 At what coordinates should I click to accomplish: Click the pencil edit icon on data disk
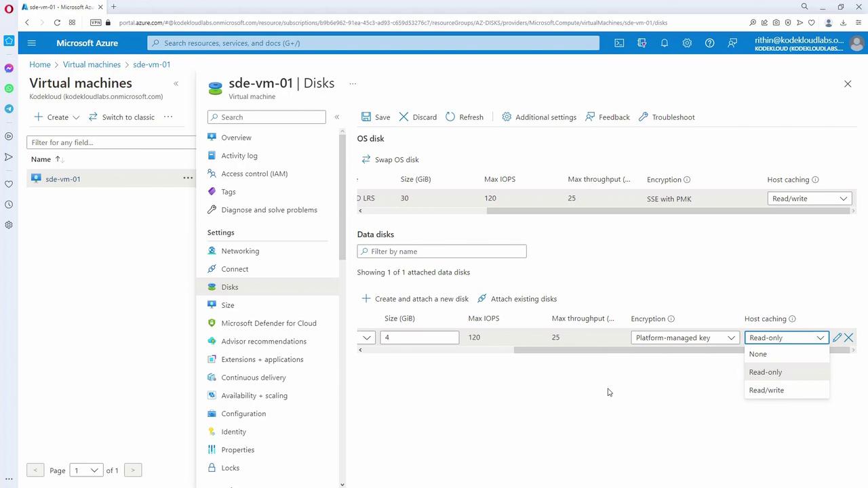click(x=837, y=338)
